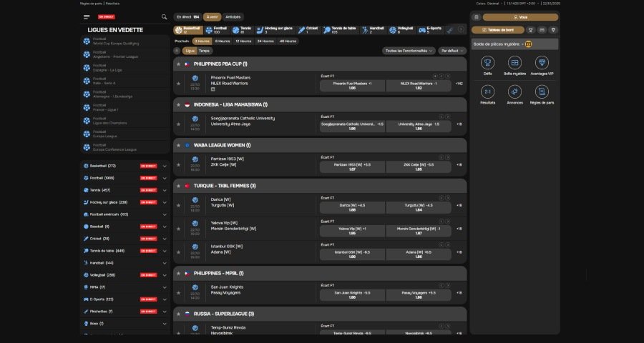
Task: Bet on Phoenix Fuel Masters +1 odds
Action: 352,86
